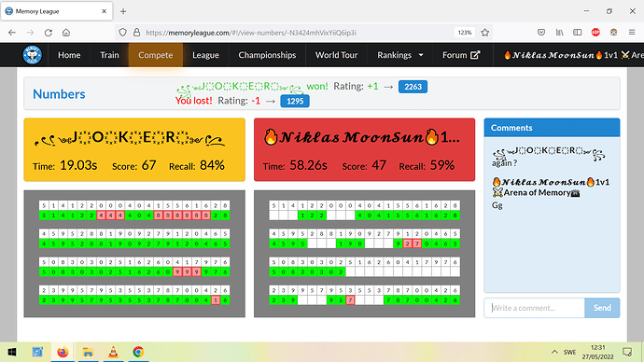Click JOKER's time value 19.03s
Screen dimensions: 644x362
(78, 165)
